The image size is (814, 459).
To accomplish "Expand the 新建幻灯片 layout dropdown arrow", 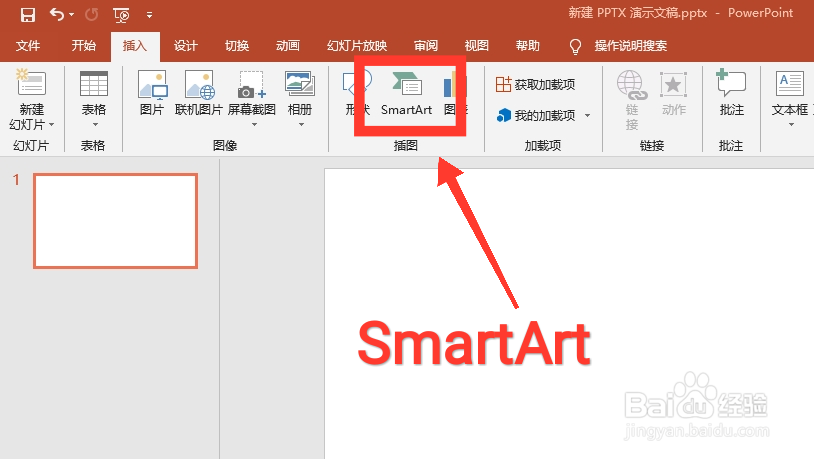I will click(51, 125).
